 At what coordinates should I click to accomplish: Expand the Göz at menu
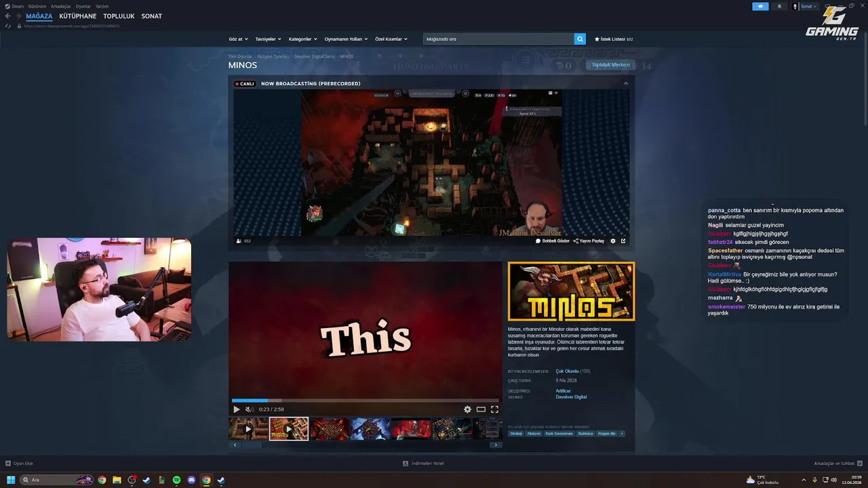(x=238, y=39)
